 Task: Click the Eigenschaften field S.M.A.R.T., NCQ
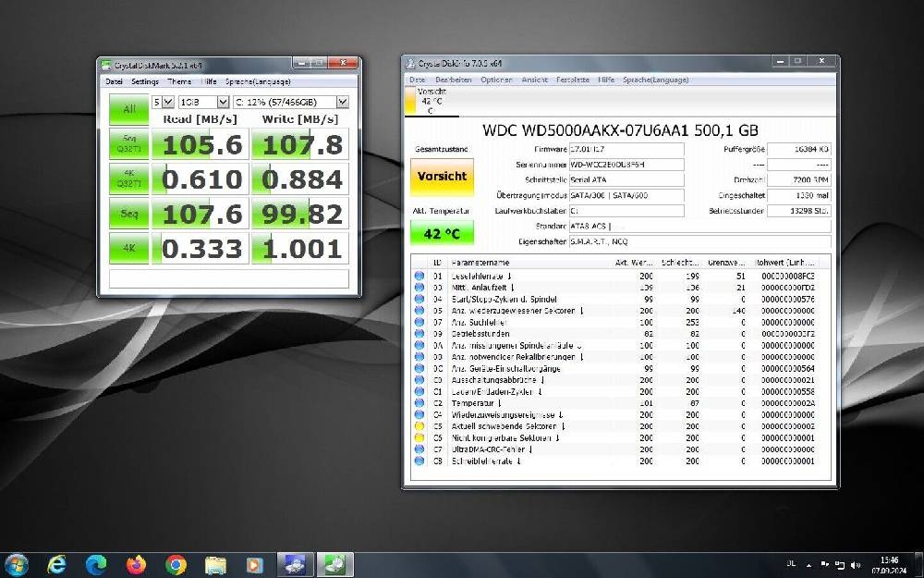coord(700,241)
